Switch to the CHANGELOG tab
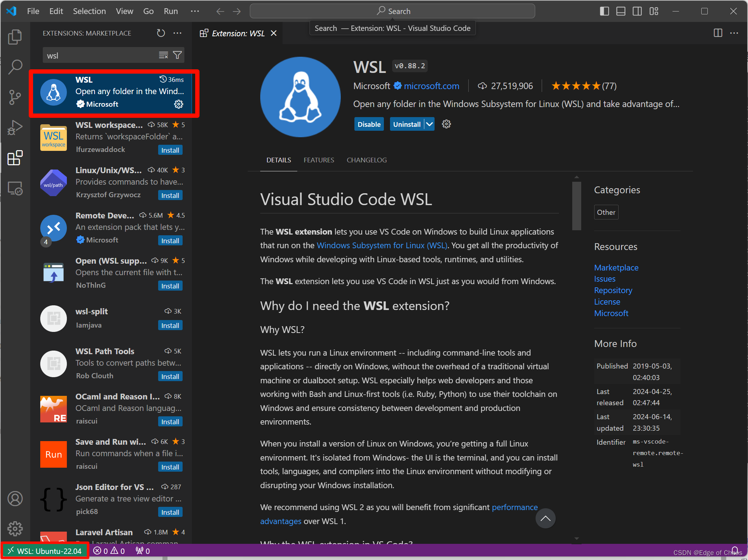Image resolution: width=748 pixels, height=560 pixels. coord(367,160)
